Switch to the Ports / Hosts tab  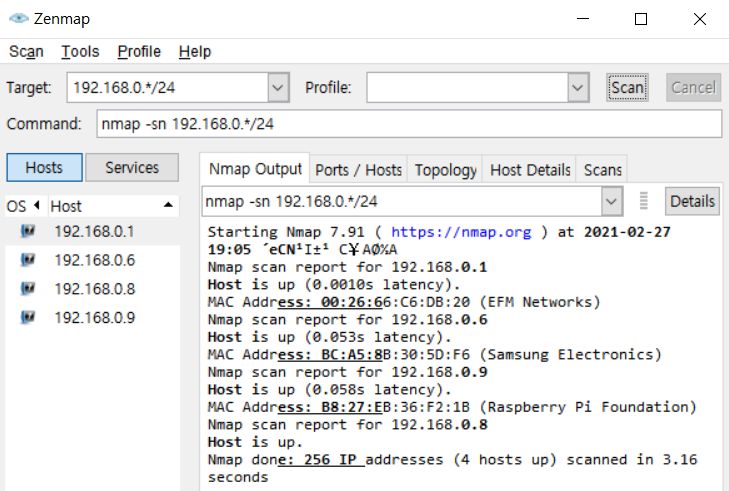(x=358, y=170)
